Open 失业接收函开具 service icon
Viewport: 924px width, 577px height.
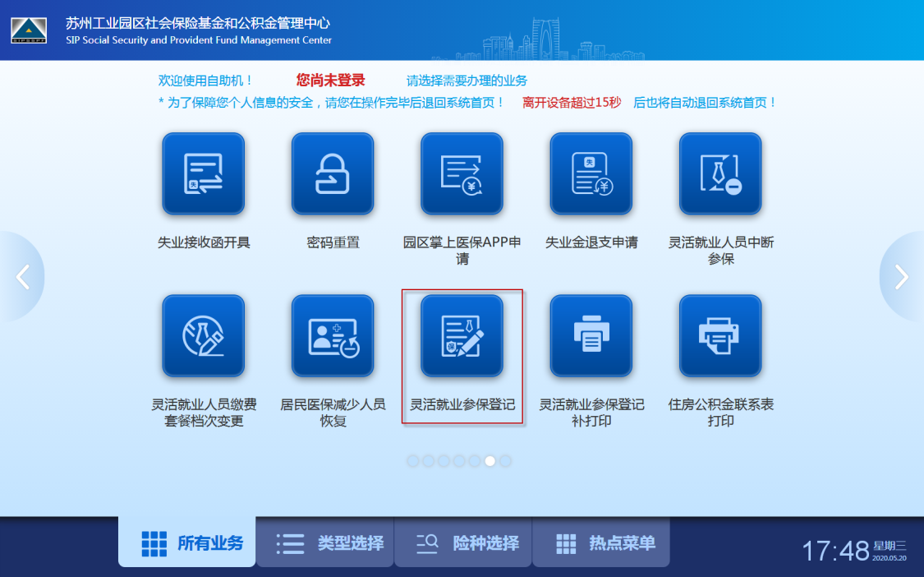click(x=203, y=173)
